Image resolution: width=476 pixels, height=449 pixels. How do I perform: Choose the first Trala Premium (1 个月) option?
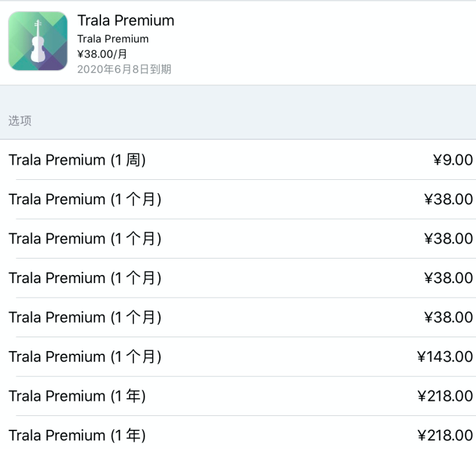[85, 199]
